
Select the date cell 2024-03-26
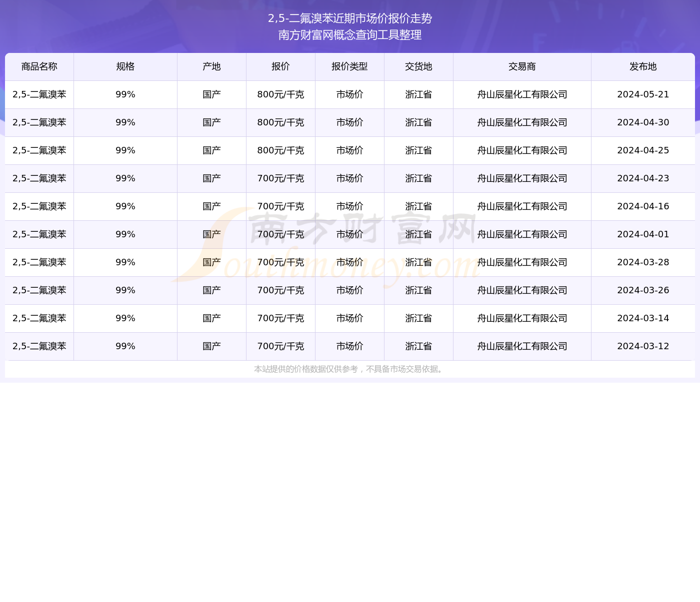coord(643,291)
